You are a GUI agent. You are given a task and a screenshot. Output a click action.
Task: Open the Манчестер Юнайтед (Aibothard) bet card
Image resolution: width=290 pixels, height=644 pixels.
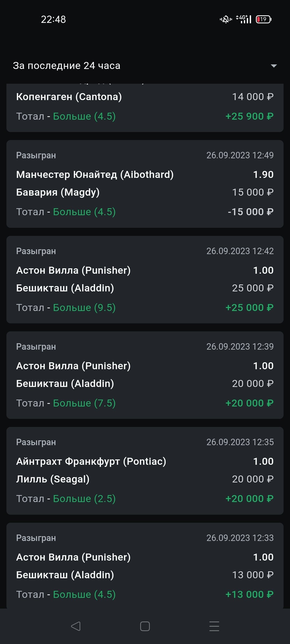(x=95, y=175)
